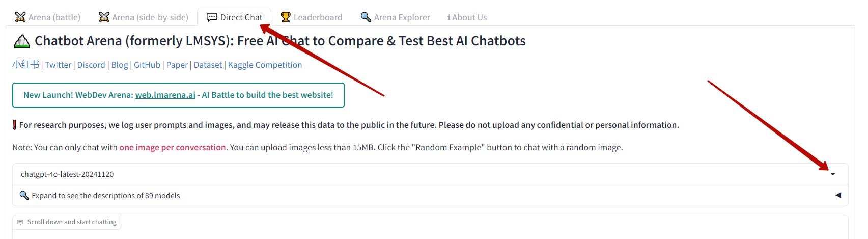868x239 pixels.
Task: Follow the GitHub link
Action: click(x=147, y=65)
